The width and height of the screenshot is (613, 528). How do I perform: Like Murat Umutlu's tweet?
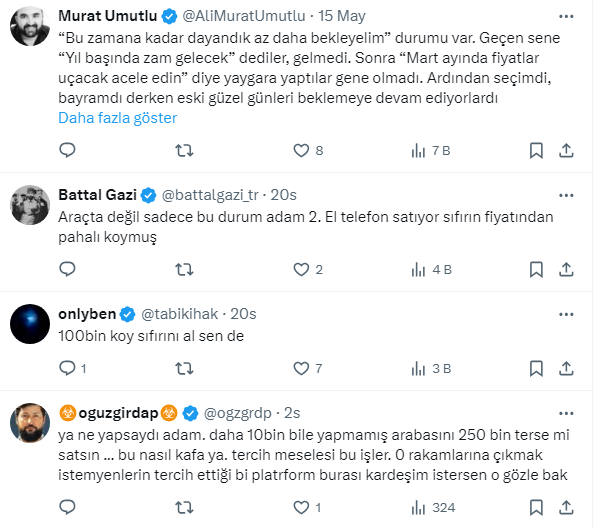300,151
